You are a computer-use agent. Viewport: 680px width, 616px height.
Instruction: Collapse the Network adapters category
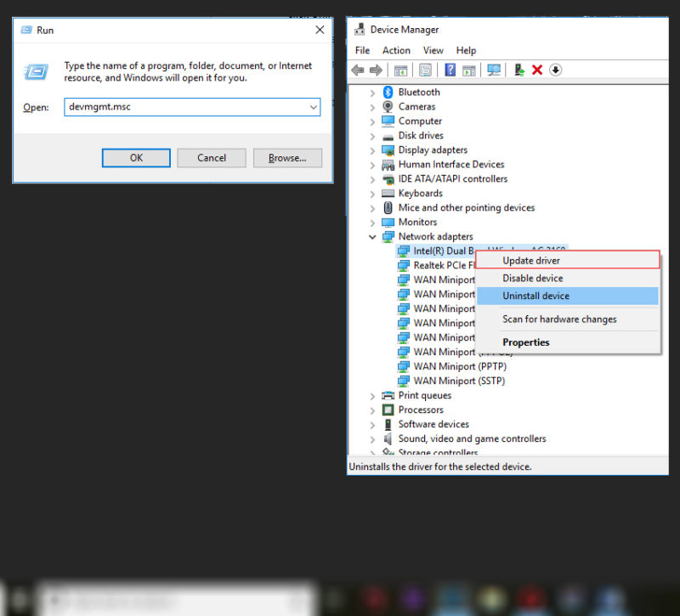tap(372, 237)
